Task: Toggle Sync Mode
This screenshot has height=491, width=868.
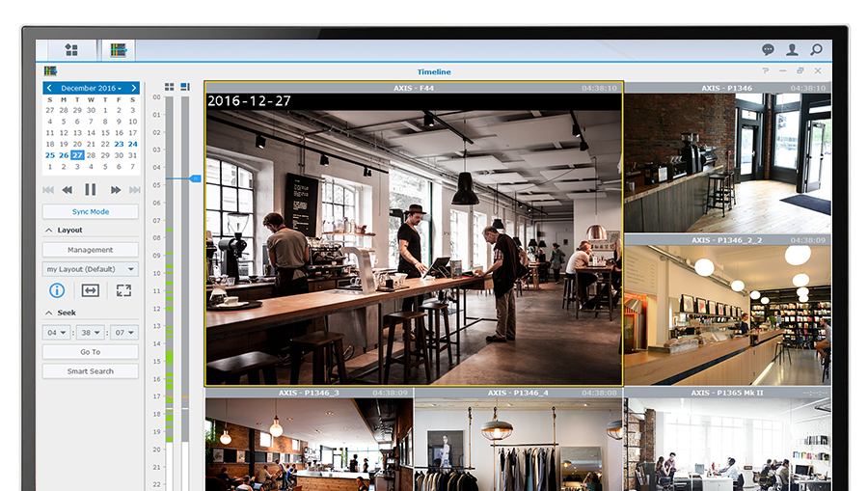Action: point(91,211)
